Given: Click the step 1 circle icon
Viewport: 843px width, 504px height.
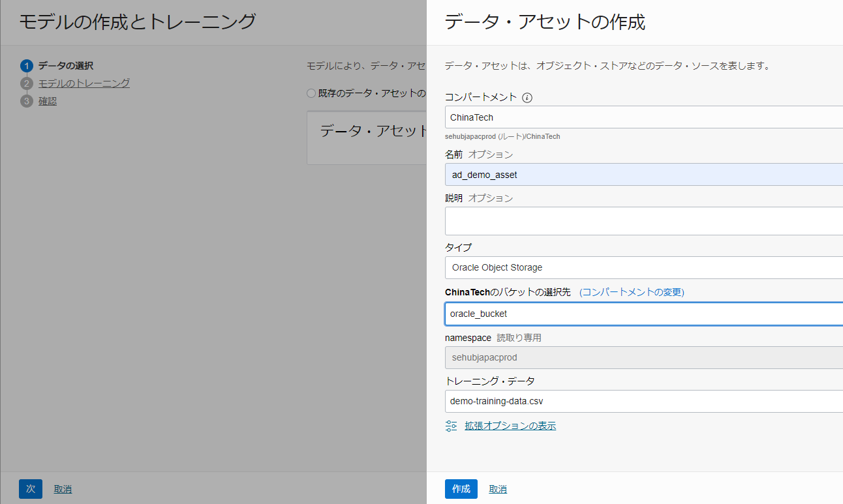Looking at the screenshot, I should click(26, 66).
